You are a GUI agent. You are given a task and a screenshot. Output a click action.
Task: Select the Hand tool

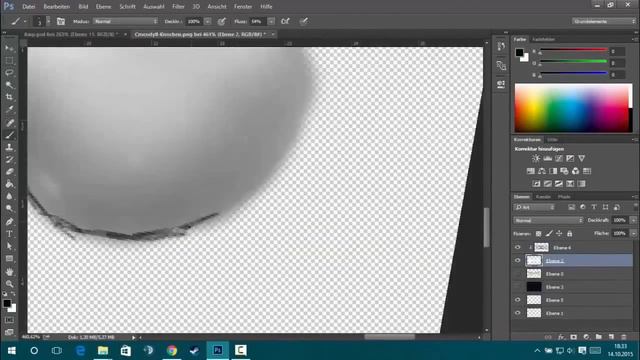click(x=9, y=272)
